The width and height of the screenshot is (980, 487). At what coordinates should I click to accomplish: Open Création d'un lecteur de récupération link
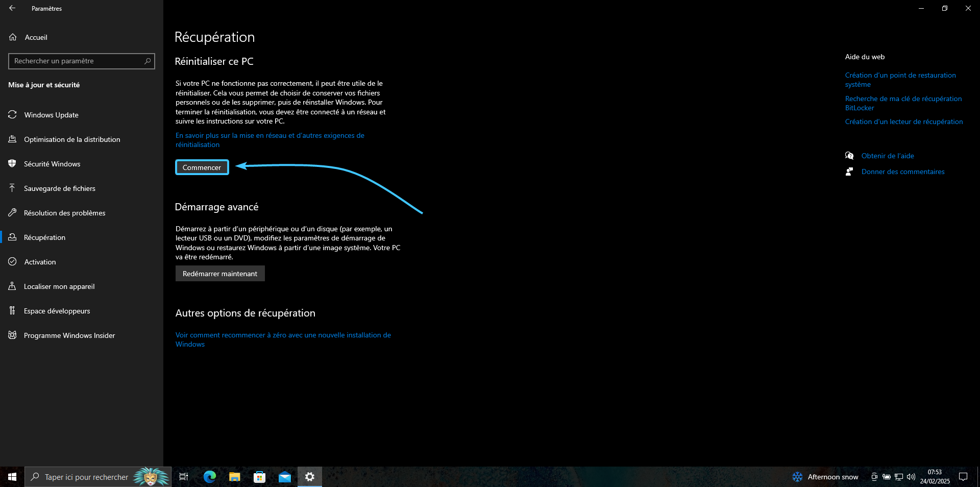pyautogui.click(x=904, y=121)
